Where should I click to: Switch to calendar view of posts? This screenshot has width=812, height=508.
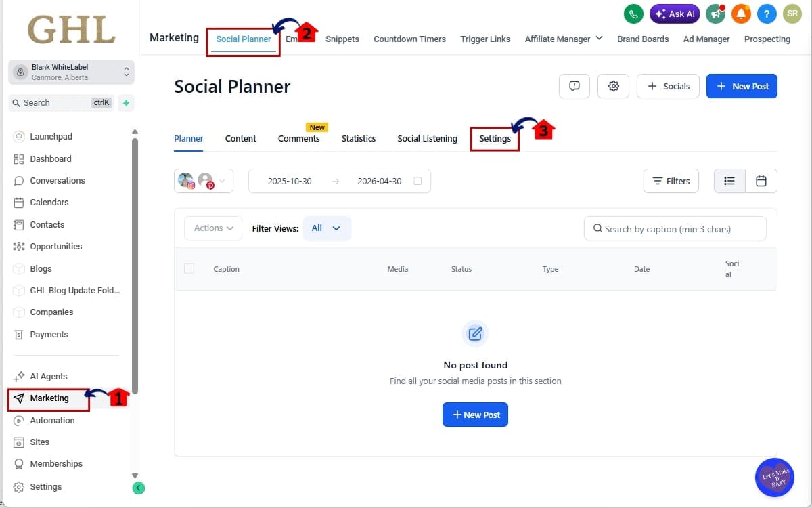[761, 181]
